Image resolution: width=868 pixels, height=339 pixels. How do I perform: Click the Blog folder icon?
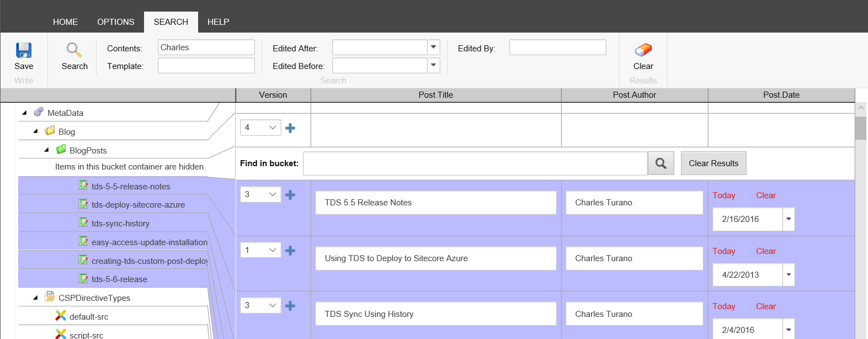50,131
